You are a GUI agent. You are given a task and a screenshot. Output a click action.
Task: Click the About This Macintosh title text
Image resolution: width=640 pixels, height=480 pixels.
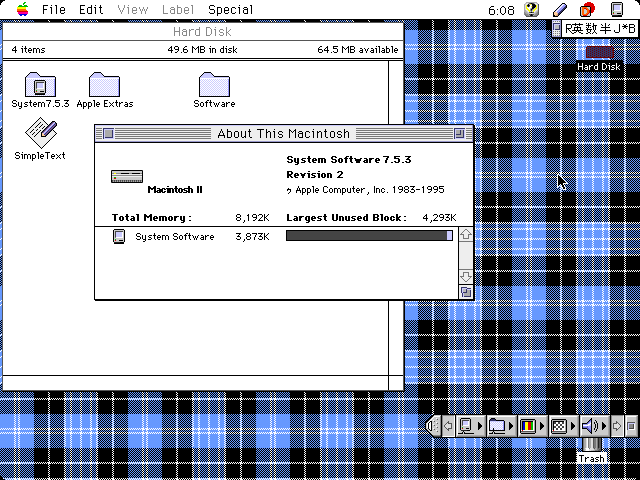(283, 133)
